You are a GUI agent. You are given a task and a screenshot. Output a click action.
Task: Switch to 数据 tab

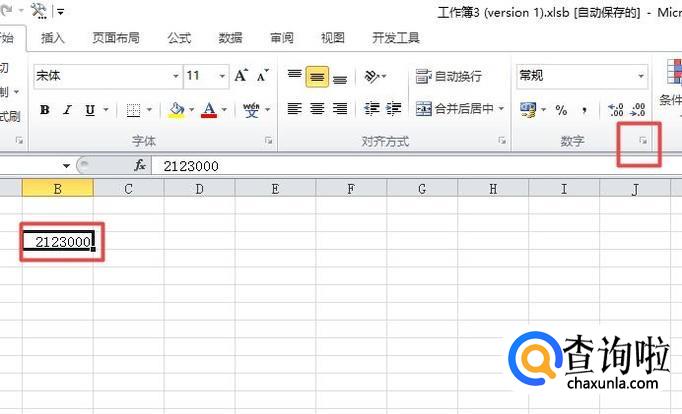pyautogui.click(x=230, y=38)
